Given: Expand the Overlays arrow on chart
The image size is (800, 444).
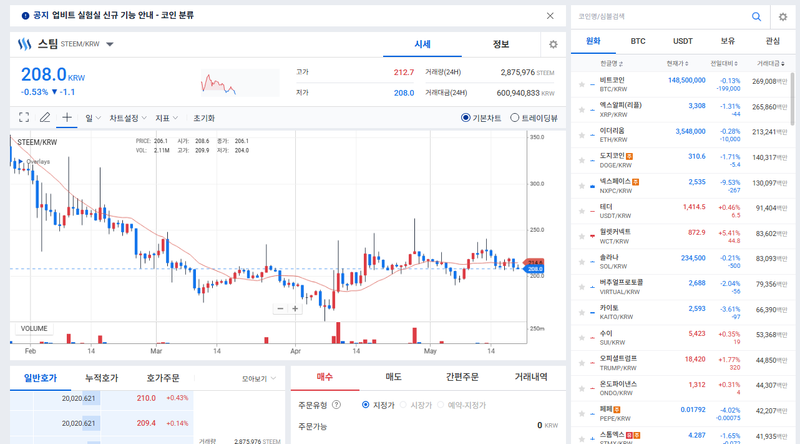Looking at the screenshot, I should pyautogui.click(x=20, y=162).
